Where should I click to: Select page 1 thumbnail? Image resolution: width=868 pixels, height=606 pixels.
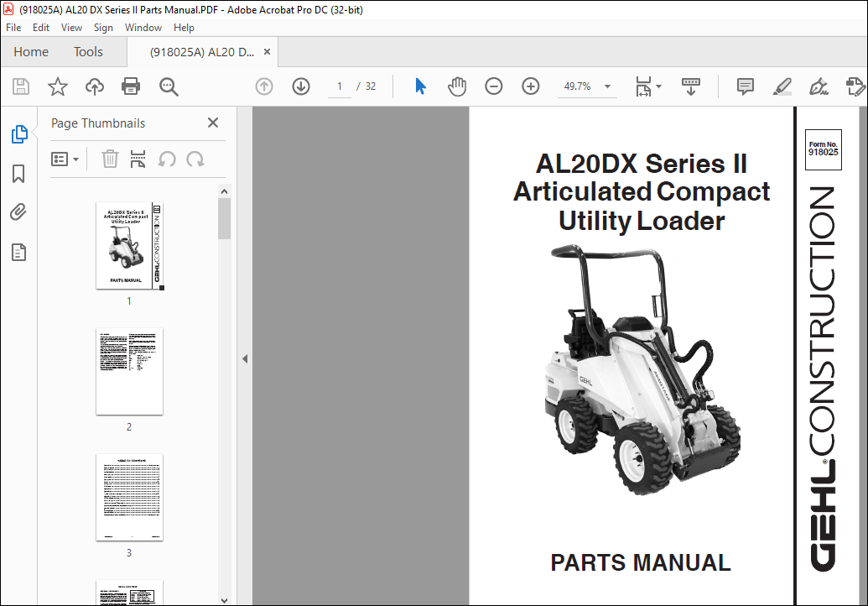point(129,245)
